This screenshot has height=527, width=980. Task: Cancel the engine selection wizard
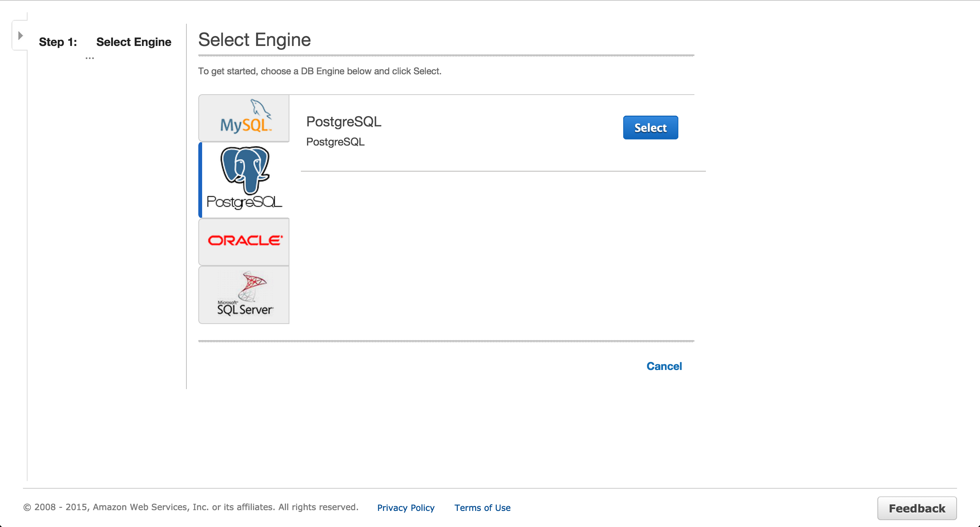(664, 366)
